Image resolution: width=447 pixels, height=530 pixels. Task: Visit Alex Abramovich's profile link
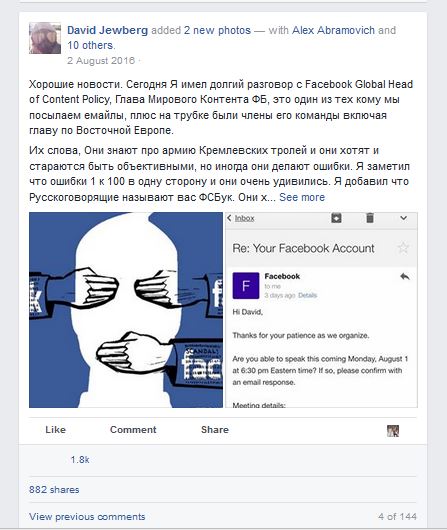click(x=333, y=30)
